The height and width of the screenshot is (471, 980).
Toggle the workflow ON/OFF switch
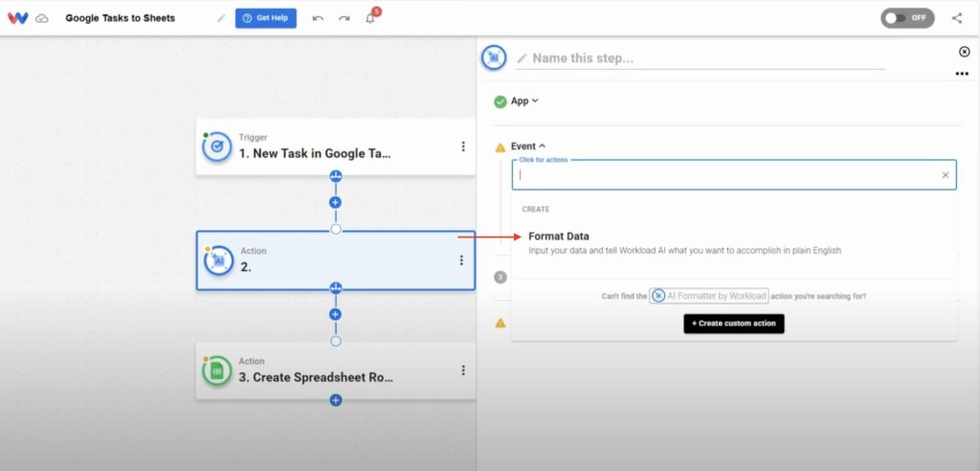tap(907, 18)
